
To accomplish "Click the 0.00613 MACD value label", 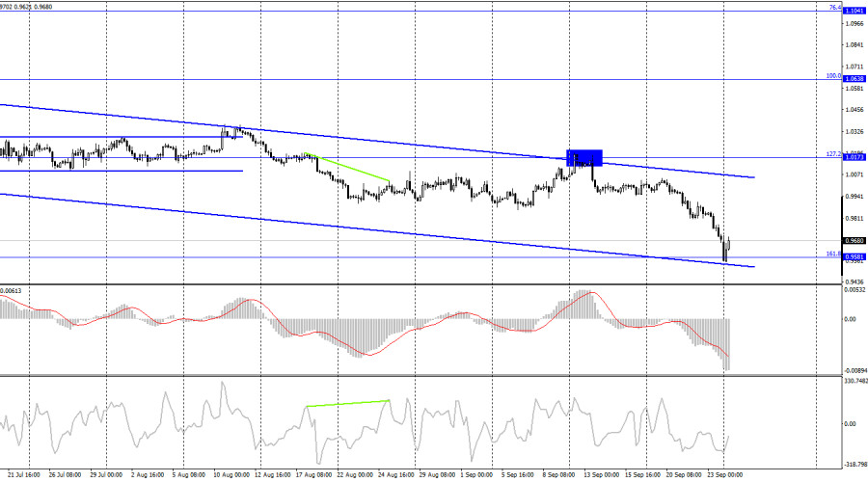I will coord(11,290).
